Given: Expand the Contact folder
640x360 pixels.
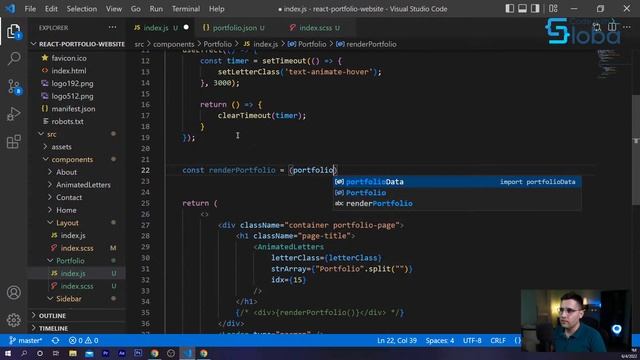Looking at the screenshot, I should [77, 197].
